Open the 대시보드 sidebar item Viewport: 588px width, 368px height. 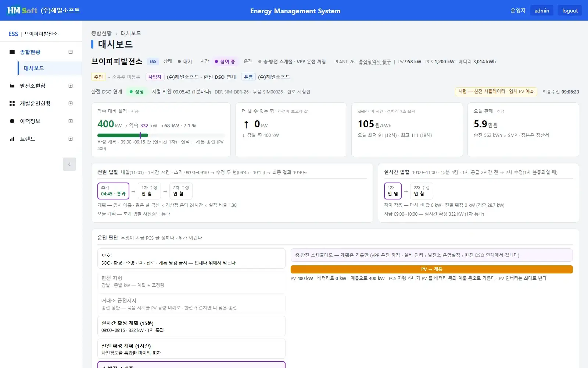point(50,68)
